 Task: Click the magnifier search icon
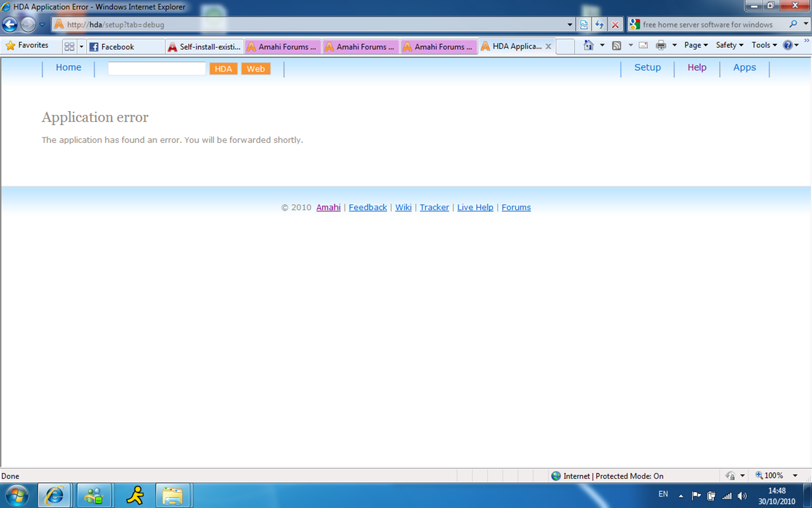point(793,24)
